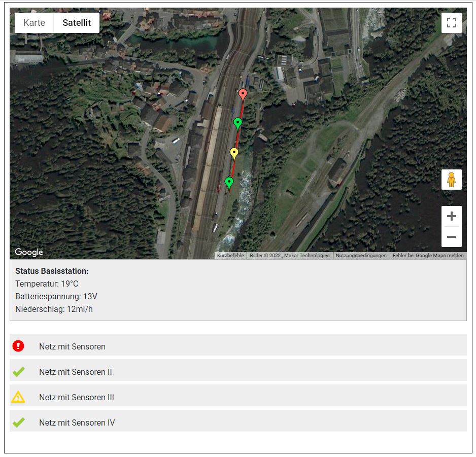Click the Street View pegman icon
Image resolution: width=476 pixels, height=457 pixels.
click(x=451, y=180)
